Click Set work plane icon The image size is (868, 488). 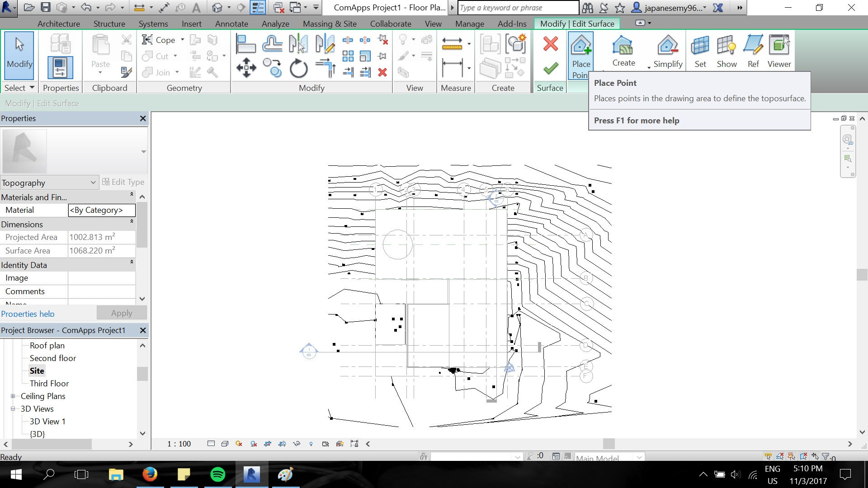[700, 52]
